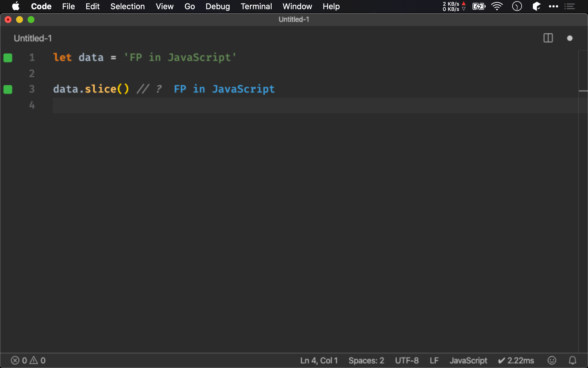The height and width of the screenshot is (368, 588).
Task: Open the JavaScript language mode selector
Action: [468, 360]
